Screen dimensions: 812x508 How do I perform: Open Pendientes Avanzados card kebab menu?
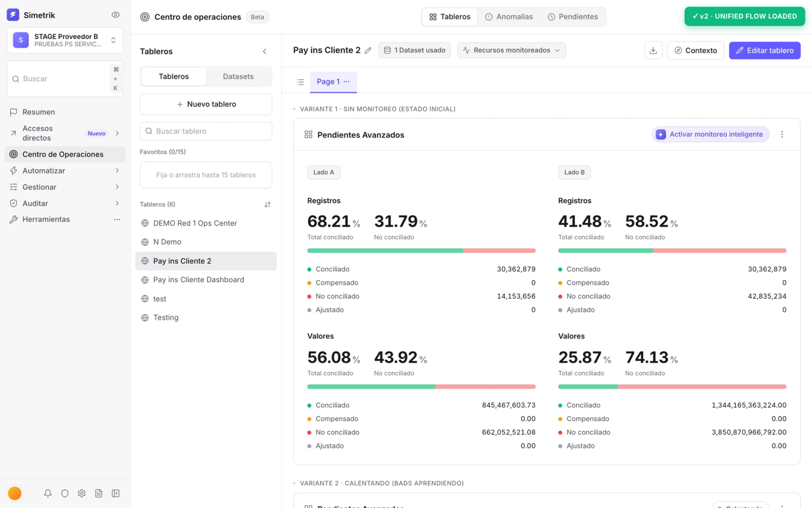coord(782,134)
